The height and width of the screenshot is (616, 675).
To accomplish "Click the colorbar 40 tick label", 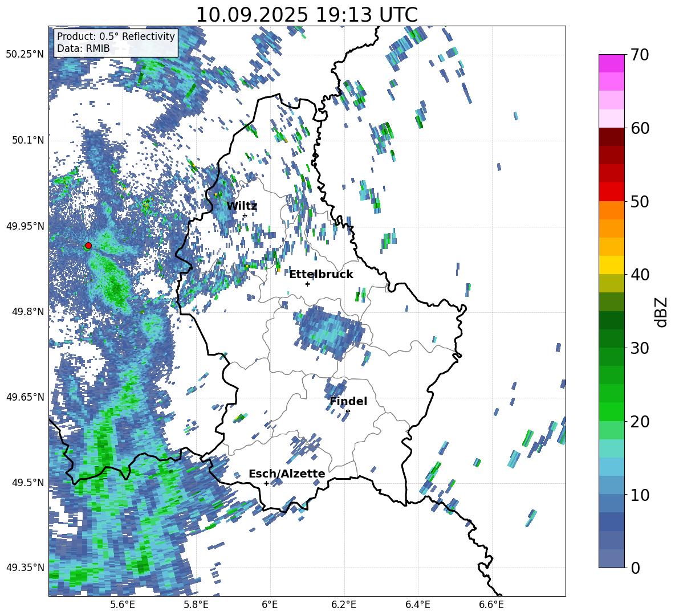I will (x=640, y=275).
